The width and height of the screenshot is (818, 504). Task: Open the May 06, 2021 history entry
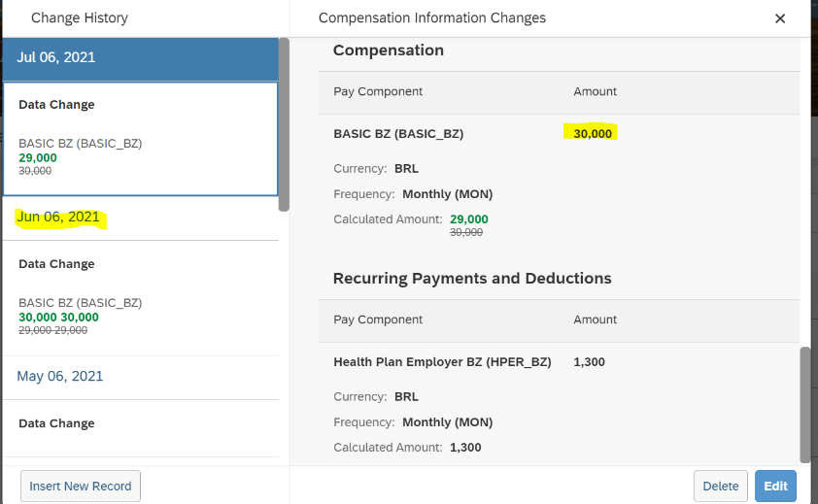pyautogui.click(x=140, y=377)
